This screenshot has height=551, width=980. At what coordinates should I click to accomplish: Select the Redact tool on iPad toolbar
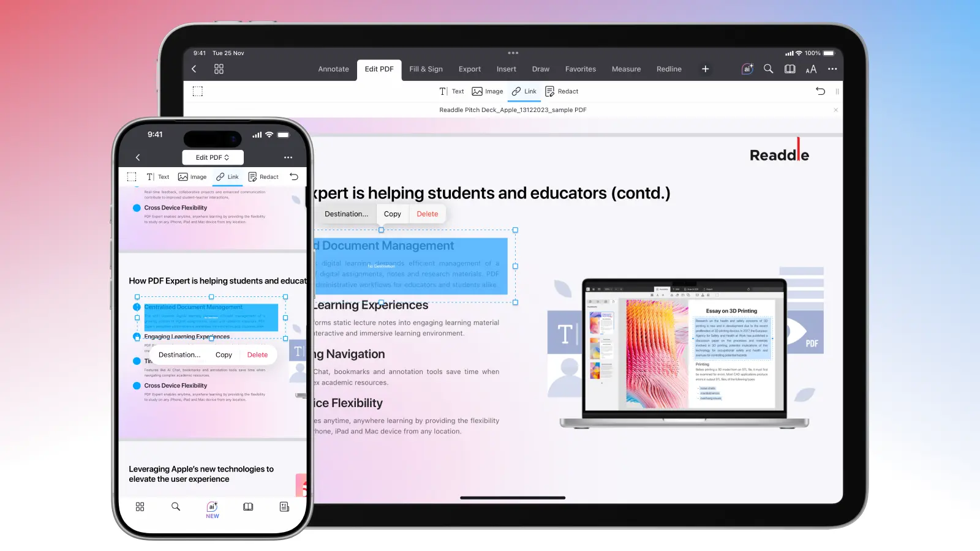[x=562, y=91]
